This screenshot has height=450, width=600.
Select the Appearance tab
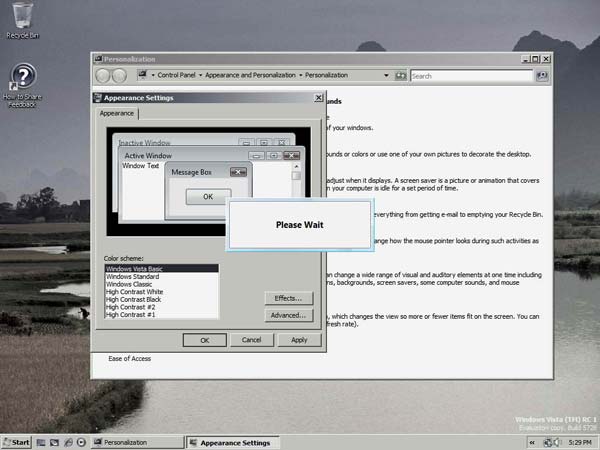pos(117,114)
